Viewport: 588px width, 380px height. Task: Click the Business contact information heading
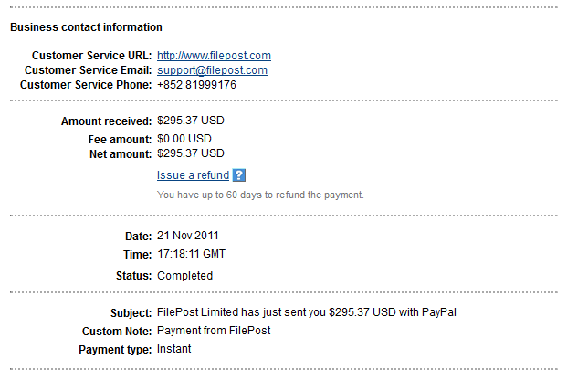[86, 27]
